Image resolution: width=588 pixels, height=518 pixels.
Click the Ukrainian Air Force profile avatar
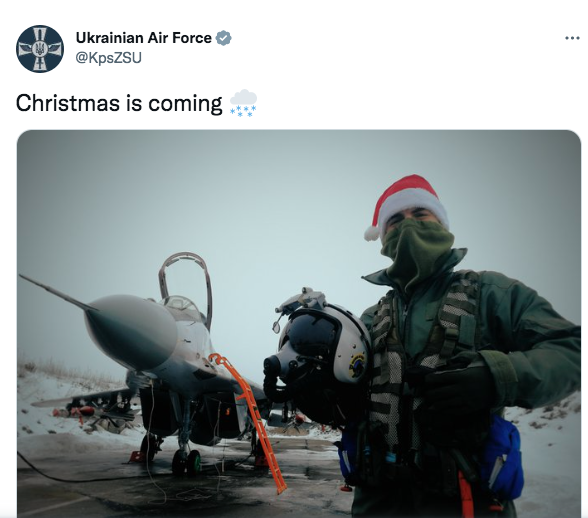click(40, 49)
